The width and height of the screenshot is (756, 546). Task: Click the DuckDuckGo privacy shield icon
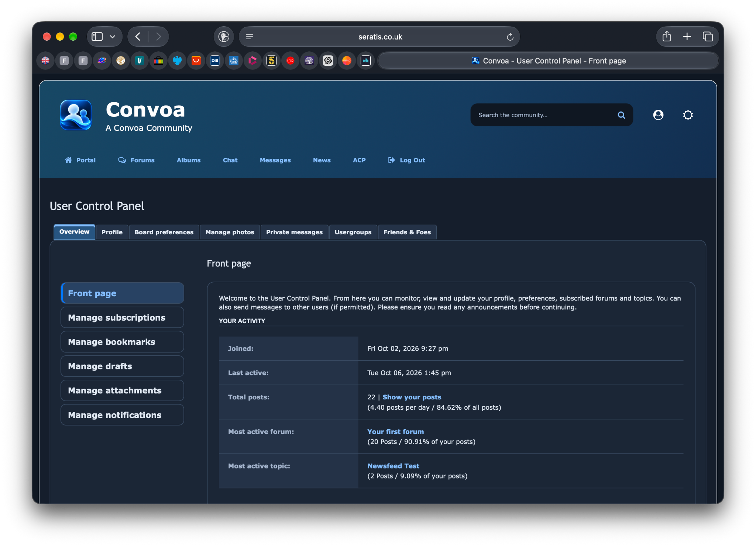224,37
